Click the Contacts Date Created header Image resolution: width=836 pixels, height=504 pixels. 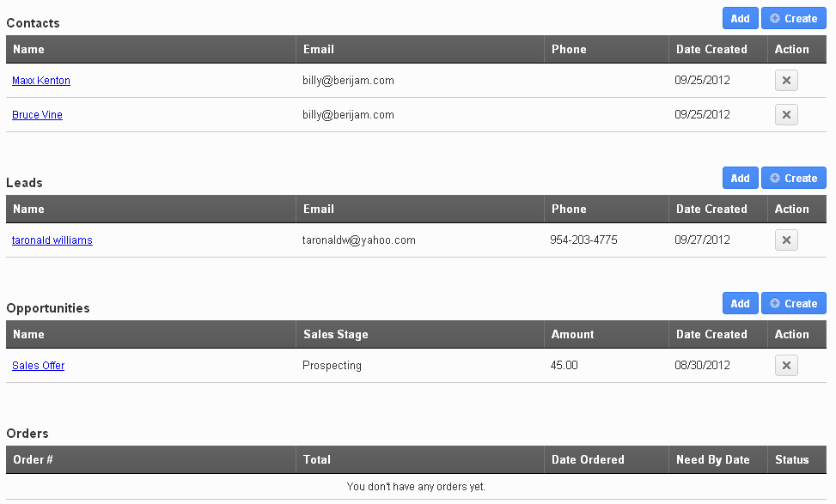click(711, 50)
